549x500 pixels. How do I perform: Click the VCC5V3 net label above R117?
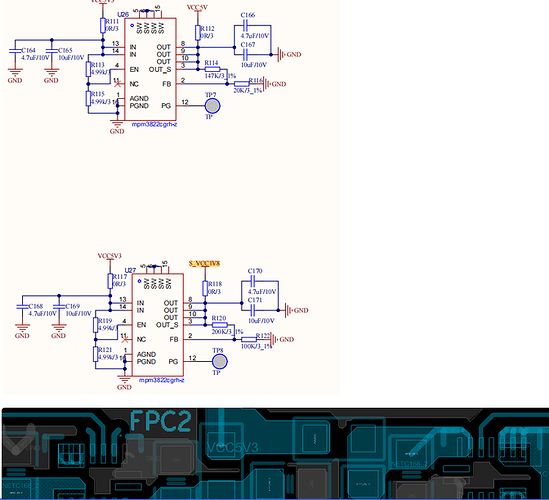tap(110, 256)
